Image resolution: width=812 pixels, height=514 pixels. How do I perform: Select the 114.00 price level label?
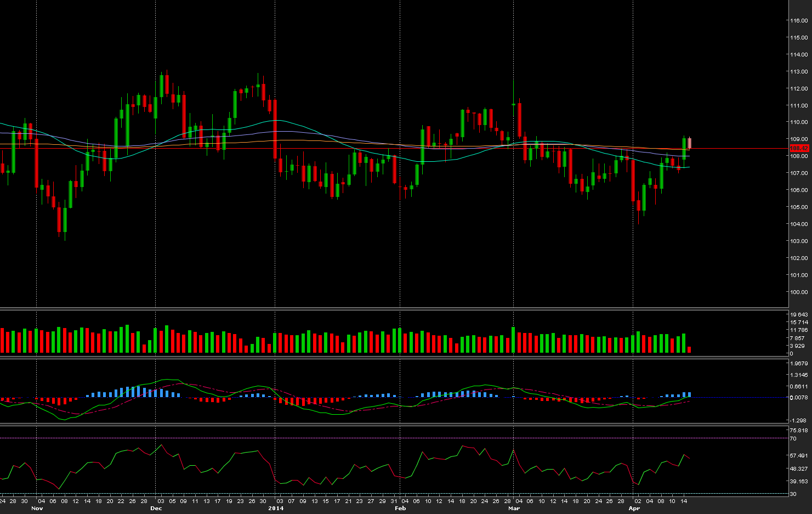coord(799,54)
